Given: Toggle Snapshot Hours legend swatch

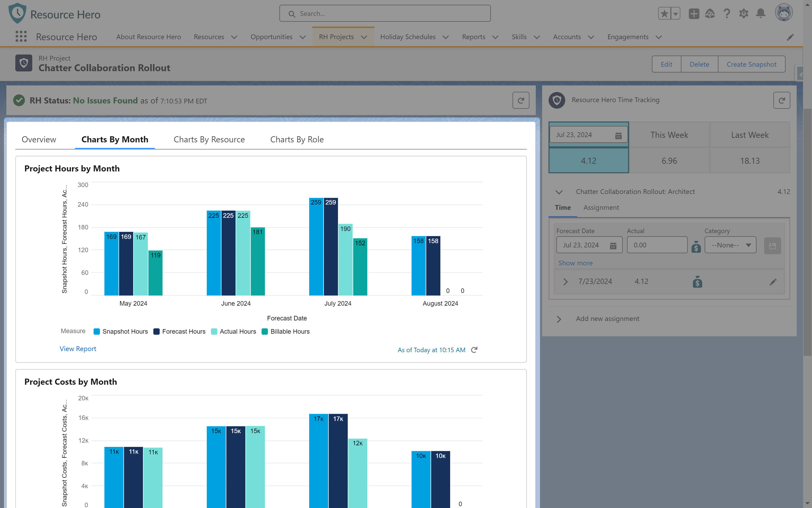Looking at the screenshot, I should point(97,332).
